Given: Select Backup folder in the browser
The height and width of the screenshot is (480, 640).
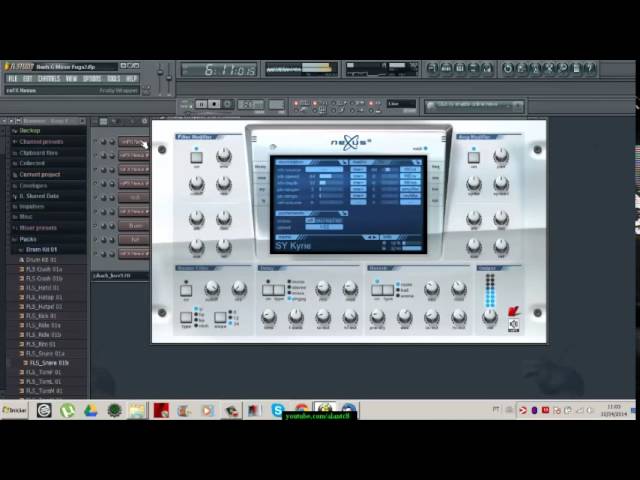Looking at the screenshot, I should coord(30,131).
